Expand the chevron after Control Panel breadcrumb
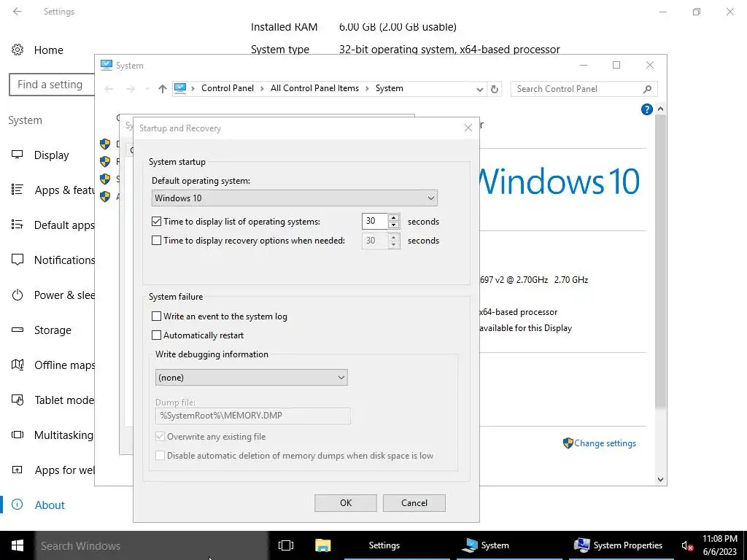Viewport: 747px width, 560px height. tap(262, 88)
